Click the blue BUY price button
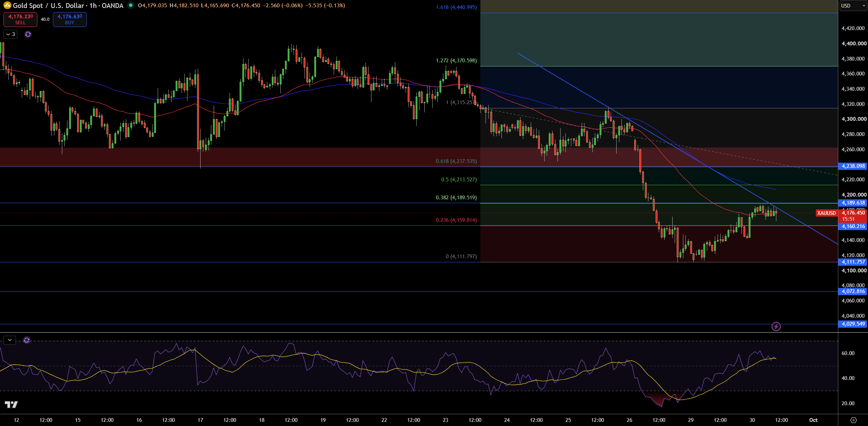Image resolution: width=868 pixels, height=426 pixels. point(70,19)
